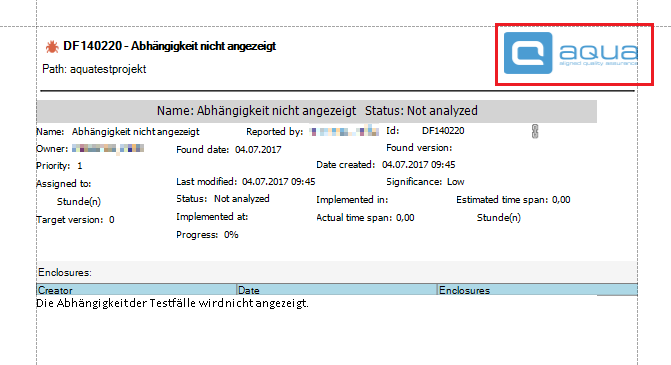Screen dimensions: 671x365
Task: Click 'Stunde(n)' beside Actual time span
Action: (x=499, y=218)
